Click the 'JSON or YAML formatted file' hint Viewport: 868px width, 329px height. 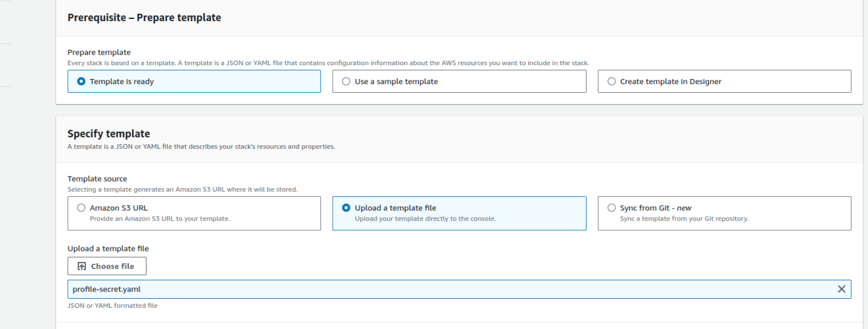tap(112, 305)
